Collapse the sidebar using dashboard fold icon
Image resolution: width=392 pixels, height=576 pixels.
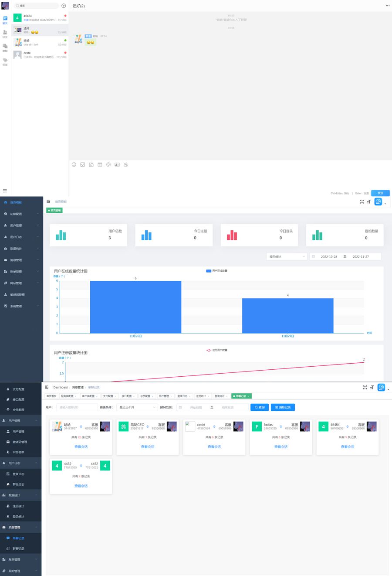pyautogui.click(x=48, y=201)
